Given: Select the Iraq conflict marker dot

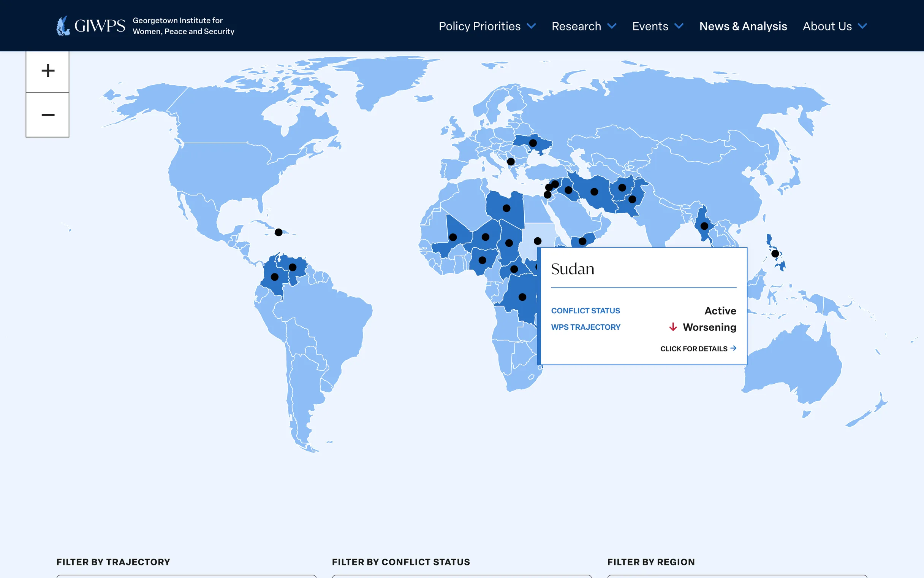Looking at the screenshot, I should click(568, 190).
